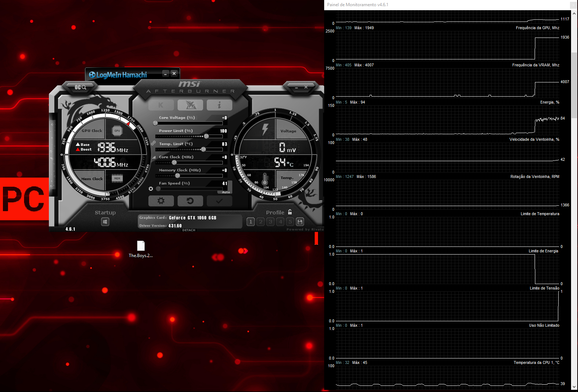Click the Energia, % graph
Image resolution: width=578 pixels, height=392 pixels.
tap(447, 120)
